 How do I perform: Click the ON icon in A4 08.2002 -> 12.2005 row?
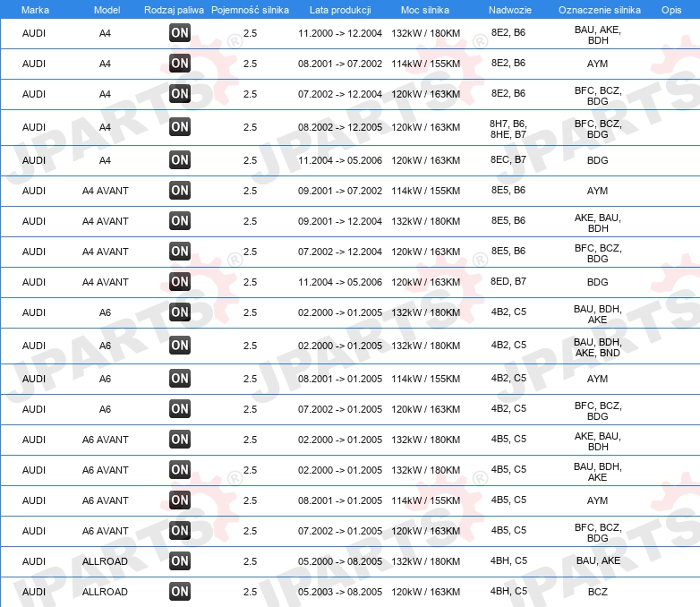(x=180, y=127)
